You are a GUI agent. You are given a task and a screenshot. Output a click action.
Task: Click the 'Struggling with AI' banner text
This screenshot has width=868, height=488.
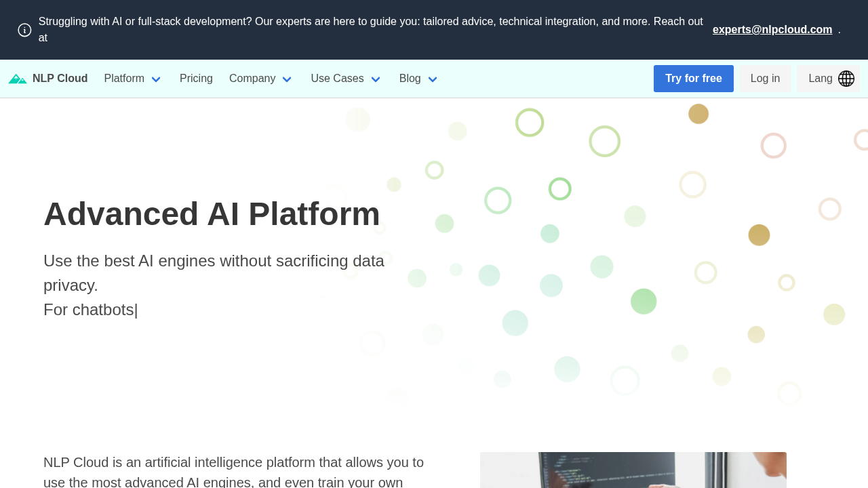tap(371, 30)
